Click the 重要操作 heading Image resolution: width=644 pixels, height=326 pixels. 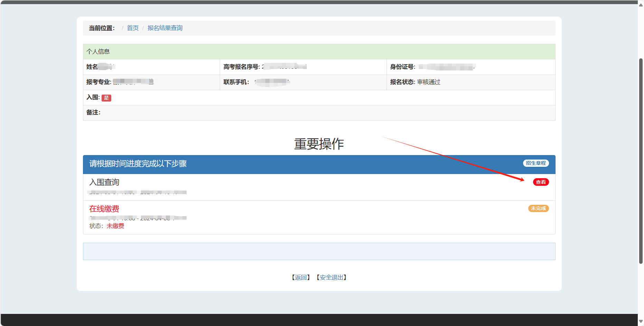click(319, 144)
